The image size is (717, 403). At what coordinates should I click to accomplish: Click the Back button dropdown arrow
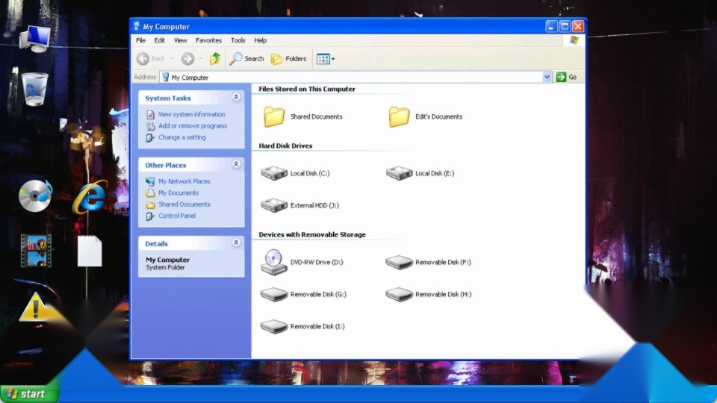pos(172,59)
